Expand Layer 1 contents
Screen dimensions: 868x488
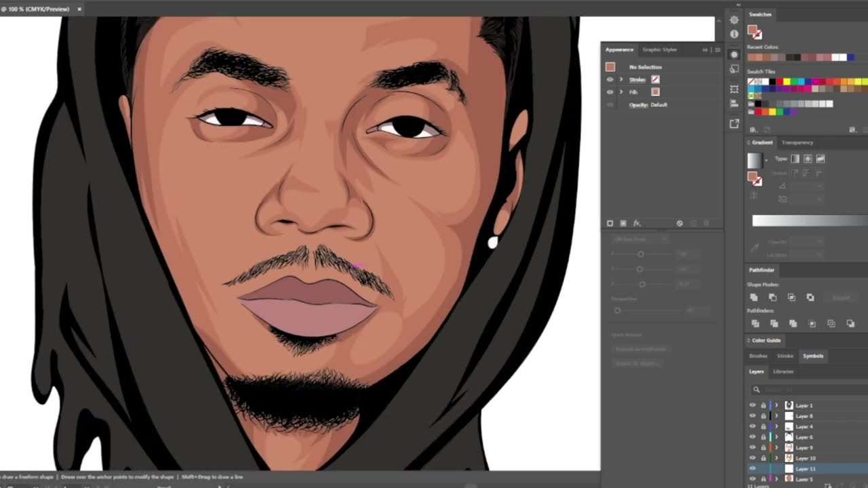777,405
